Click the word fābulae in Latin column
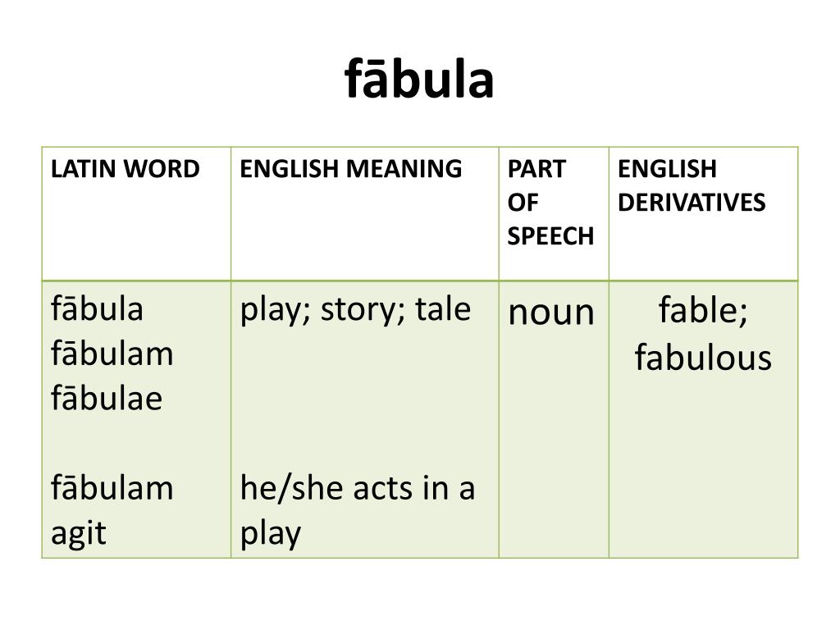This screenshot has height=630, width=840. point(107,398)
